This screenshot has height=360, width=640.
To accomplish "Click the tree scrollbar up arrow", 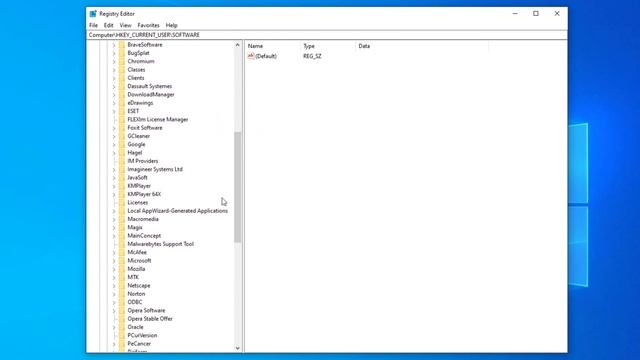I will [238, 45].
